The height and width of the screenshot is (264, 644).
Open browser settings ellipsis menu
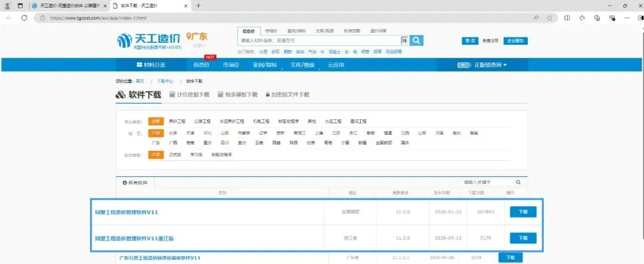click(626, 18)
